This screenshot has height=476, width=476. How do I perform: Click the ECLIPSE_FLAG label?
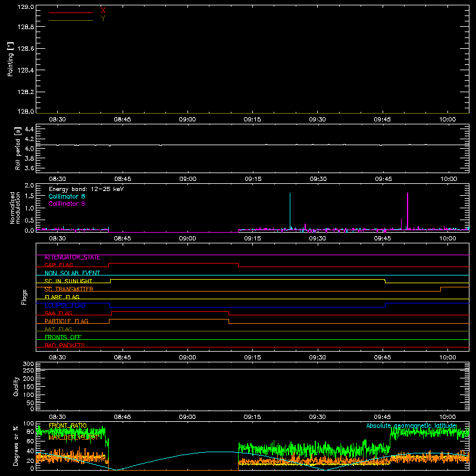[x=65, y=305]
